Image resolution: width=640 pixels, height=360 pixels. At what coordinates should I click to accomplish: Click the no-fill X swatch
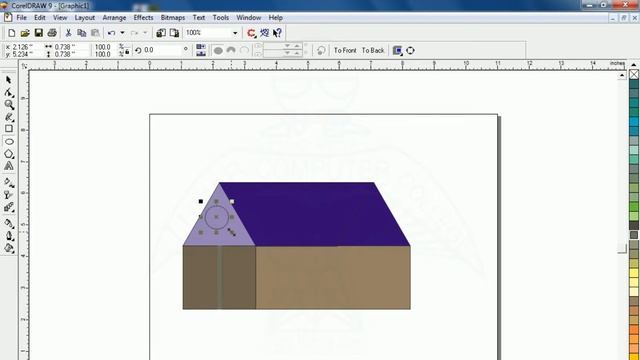click(x=634, y=74)
